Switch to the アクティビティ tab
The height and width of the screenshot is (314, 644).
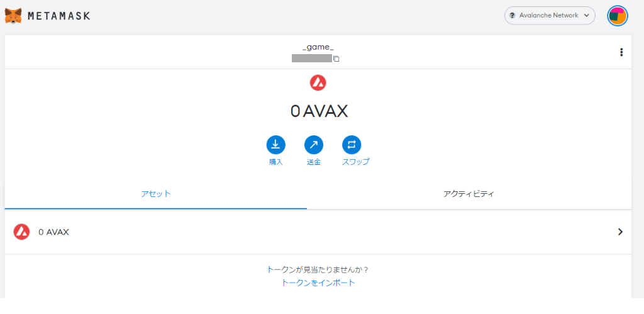(x=469, y=194)
